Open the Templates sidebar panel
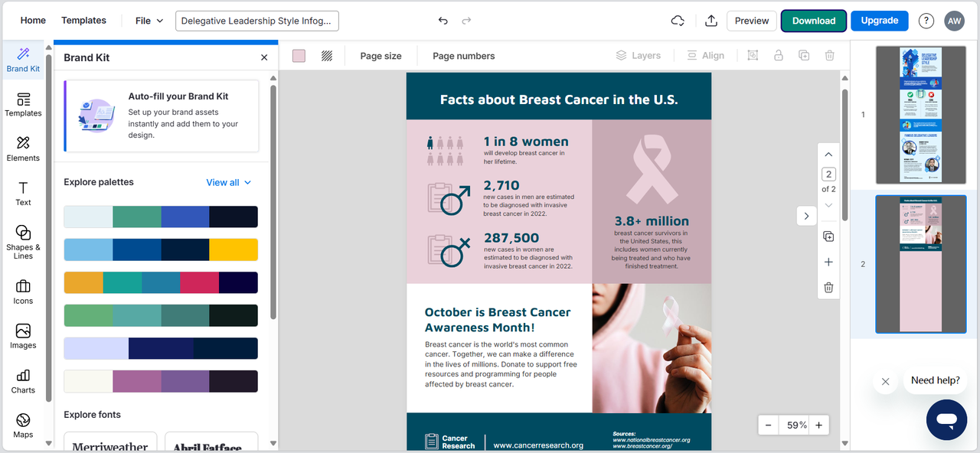This screenshot has width=980, height=453. 23,105
